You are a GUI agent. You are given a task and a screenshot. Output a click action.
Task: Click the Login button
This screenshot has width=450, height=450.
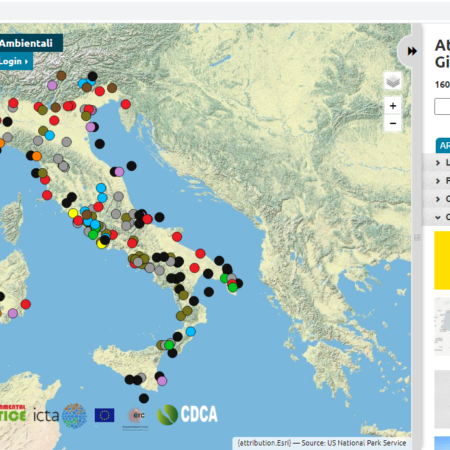pyautogui.click(x=15, y=61)
